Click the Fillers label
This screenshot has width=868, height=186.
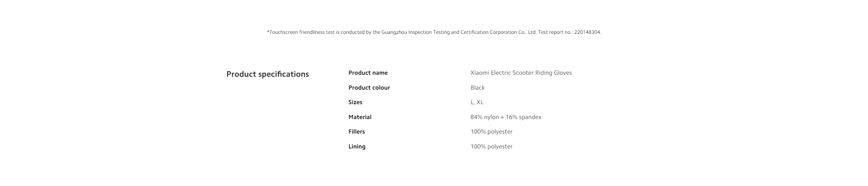357,132
